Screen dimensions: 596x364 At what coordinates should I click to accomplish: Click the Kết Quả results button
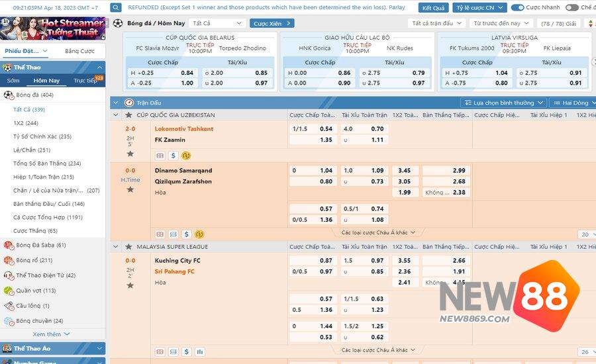coord(434,8)
